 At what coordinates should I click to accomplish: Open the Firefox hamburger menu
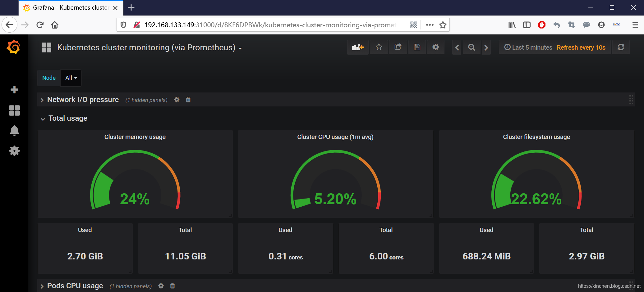pos(635,25)
